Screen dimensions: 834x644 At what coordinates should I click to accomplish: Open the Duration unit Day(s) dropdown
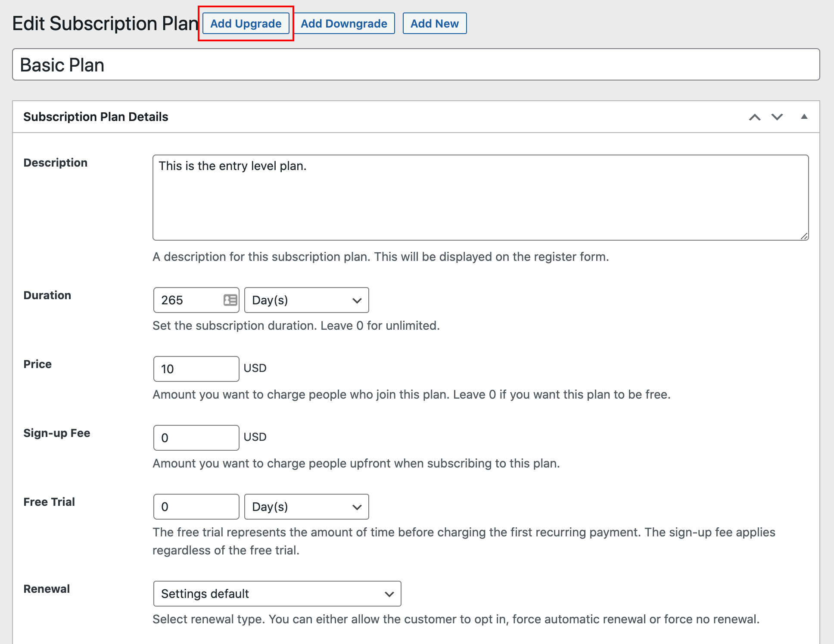click(306, 300)
